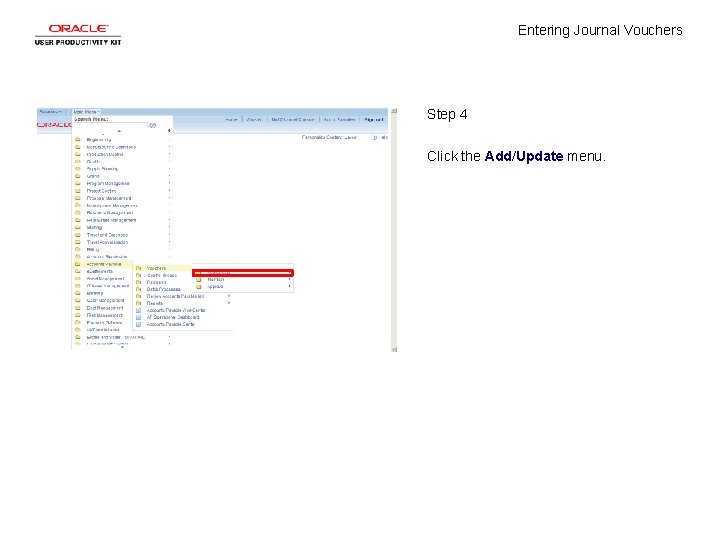Viewport: 720px width, 540px height.
Task: Click the Cash Management folder icon
Action: pyautogui.click(x=78, y=300)
